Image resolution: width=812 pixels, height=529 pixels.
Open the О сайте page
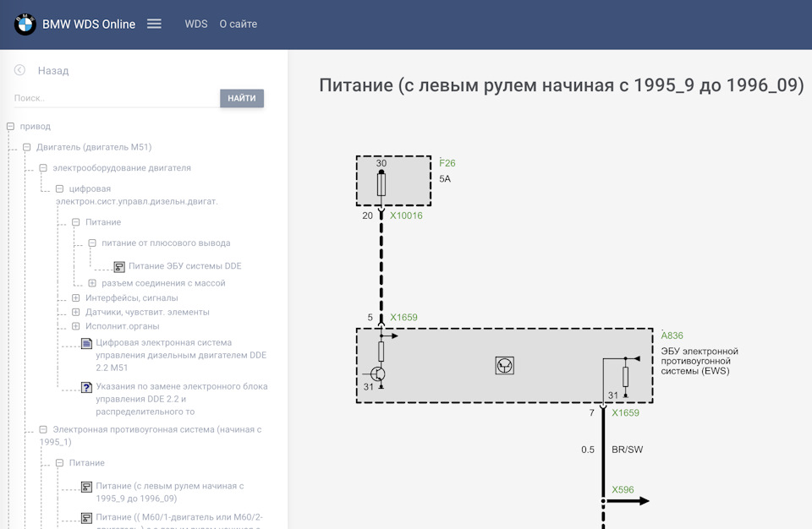click(239, 24)
